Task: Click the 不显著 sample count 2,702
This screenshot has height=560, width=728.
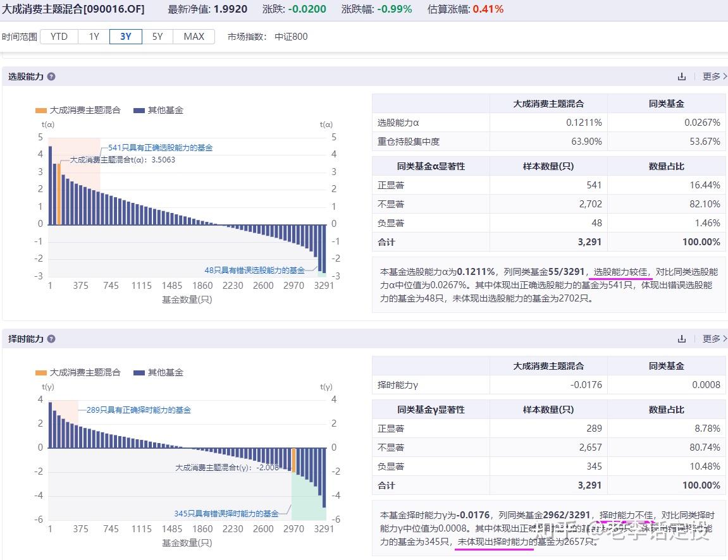Action: pyautogui.click(x=590, y=204)
